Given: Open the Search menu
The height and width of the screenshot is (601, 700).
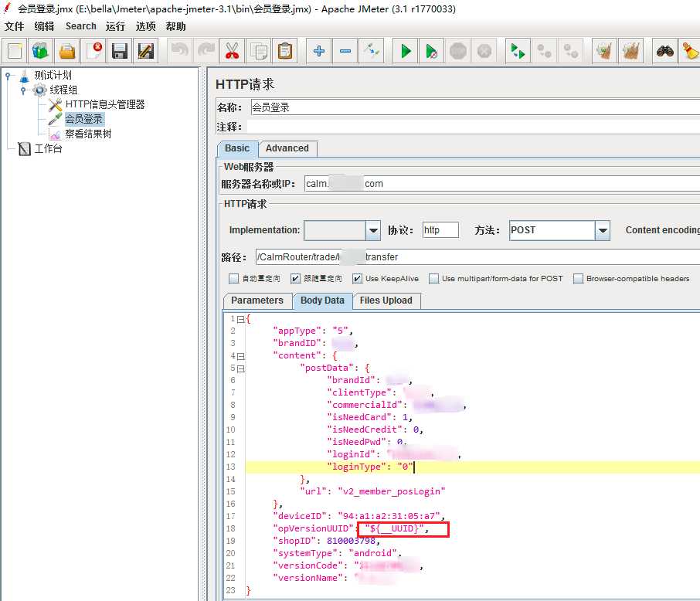Looking at the screenshot, I should point(81,26).
